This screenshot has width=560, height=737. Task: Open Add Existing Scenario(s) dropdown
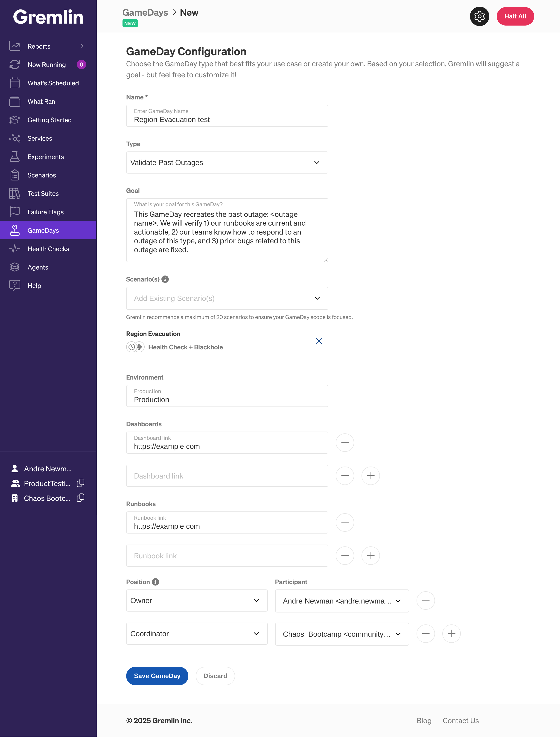(x=227, y=298)
